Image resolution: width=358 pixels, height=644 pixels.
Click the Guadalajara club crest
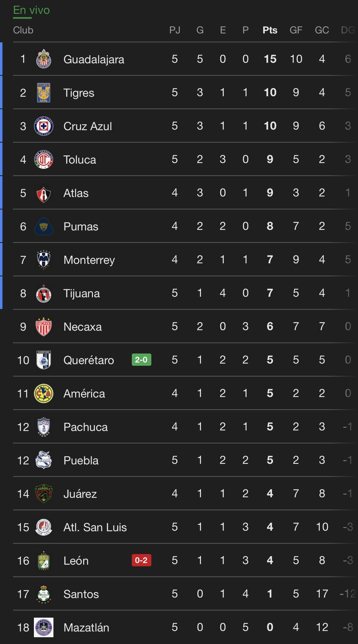(43, 59)
